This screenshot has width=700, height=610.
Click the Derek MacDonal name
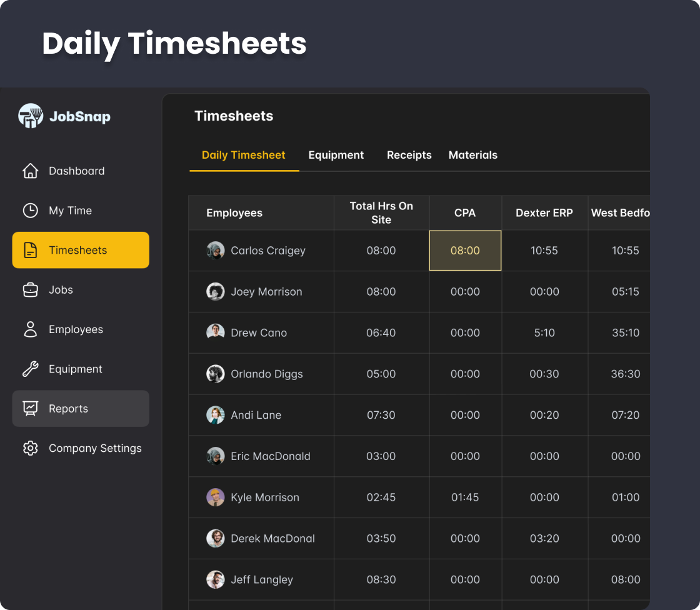[x=272, y=538]
